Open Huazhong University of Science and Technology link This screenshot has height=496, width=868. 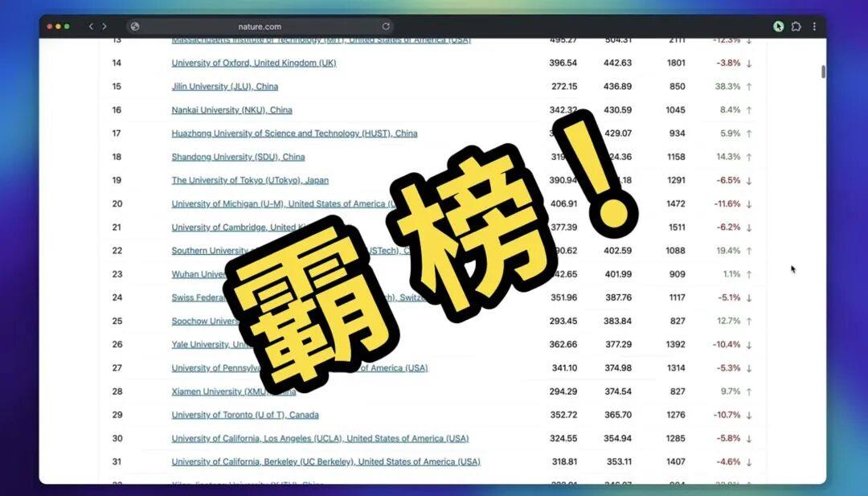pyautogui.click(x=294, y=133)
